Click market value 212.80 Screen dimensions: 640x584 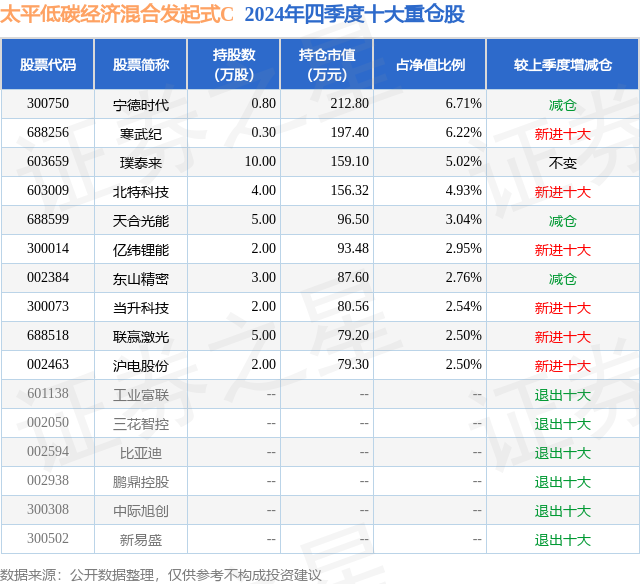349,103
